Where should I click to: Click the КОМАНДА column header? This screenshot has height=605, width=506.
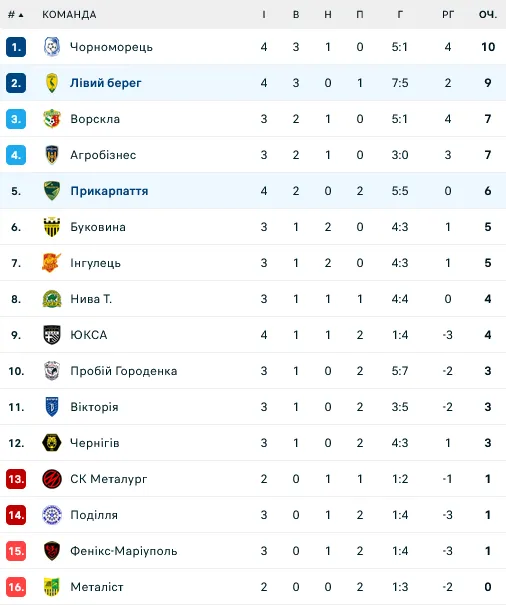[69, 15]
